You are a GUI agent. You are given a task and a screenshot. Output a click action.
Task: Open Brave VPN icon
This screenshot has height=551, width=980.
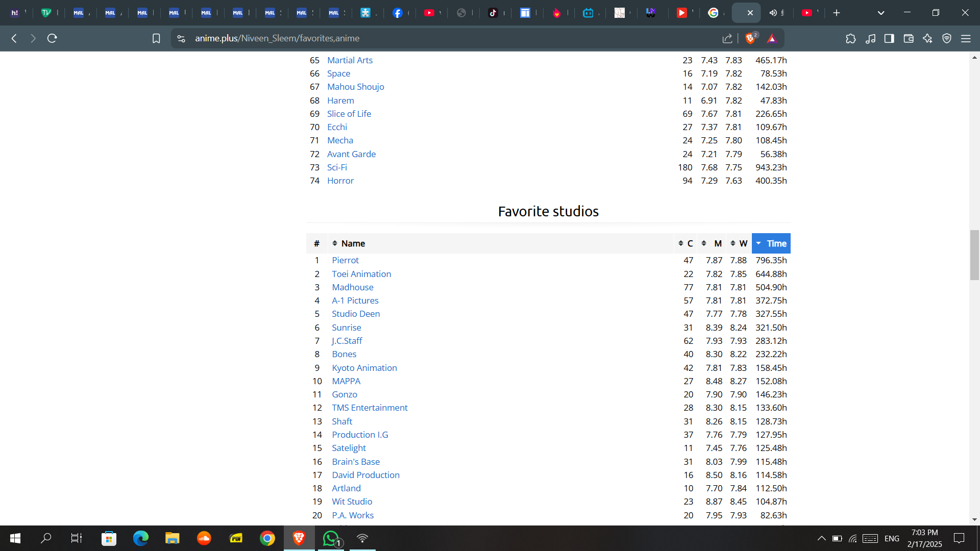[x=947, y=38]
